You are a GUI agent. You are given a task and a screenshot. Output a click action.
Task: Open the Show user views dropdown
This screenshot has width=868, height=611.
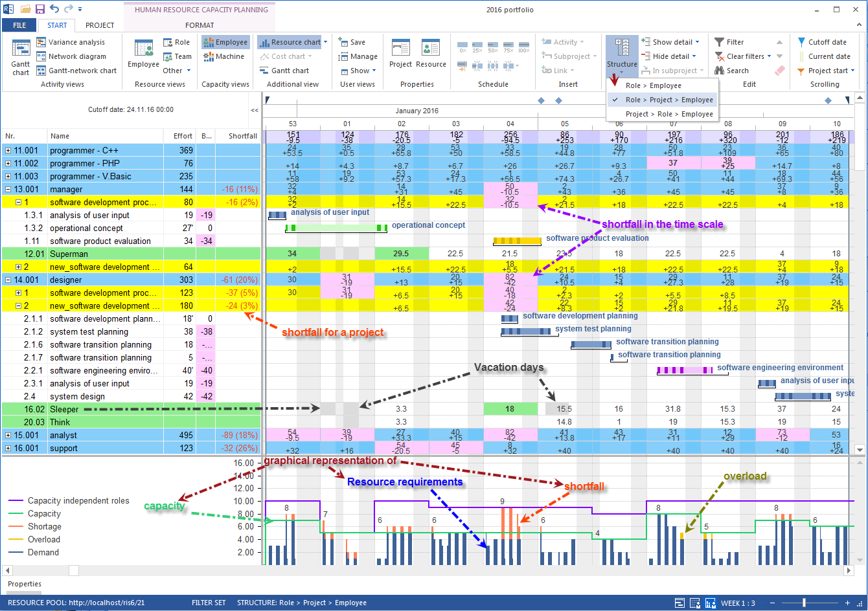tap(373, 71)
